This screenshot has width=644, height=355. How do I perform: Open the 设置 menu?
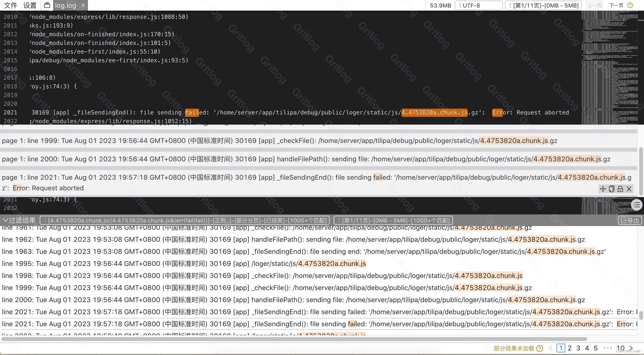[30, 5]
